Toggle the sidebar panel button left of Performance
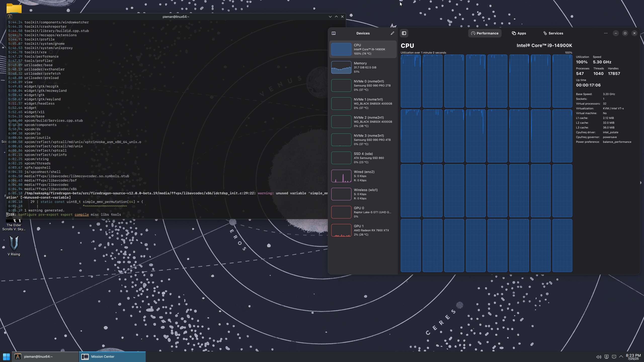 [404, 33]
